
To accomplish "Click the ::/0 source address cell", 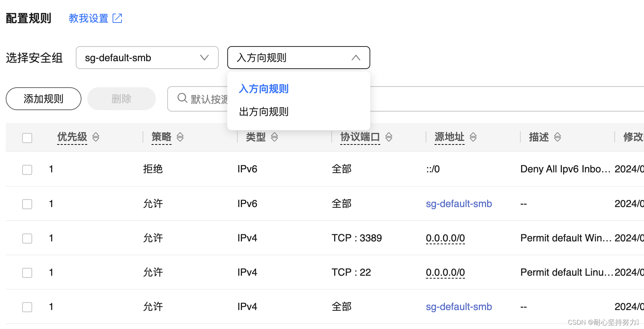I will (433, 169).
